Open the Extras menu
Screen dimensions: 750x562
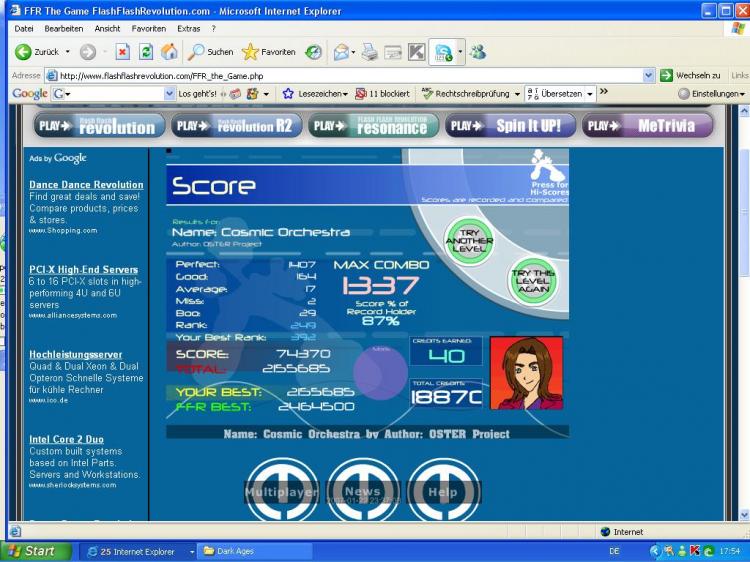(189, 29)
